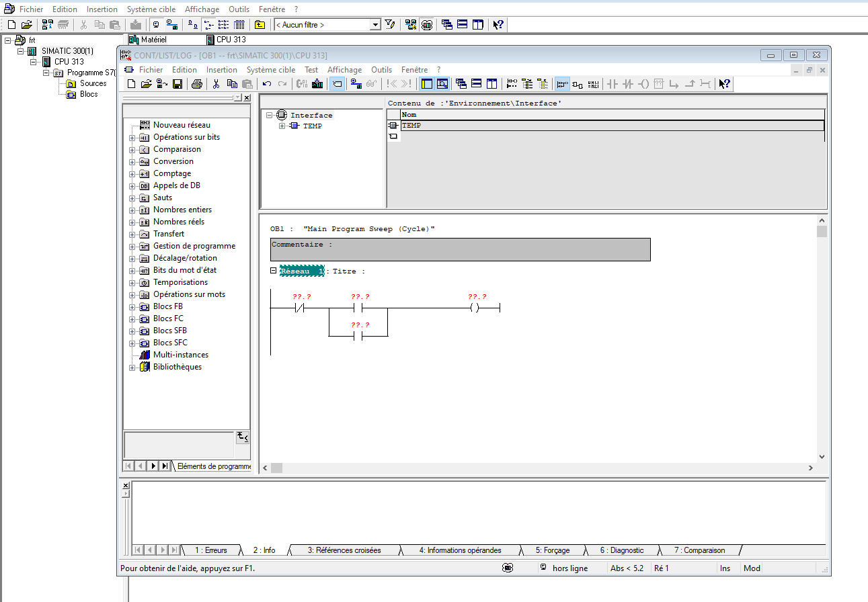Click the filter funnel icon in SIMATIC Manager

click(x=390, y=25)
